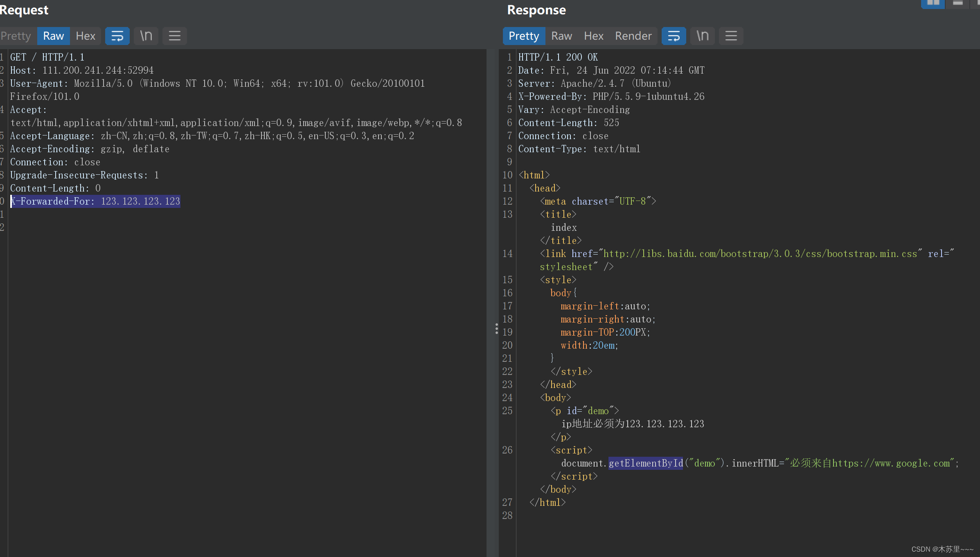
Task: Click Content-Length: 0 request header
Action: click(x=55, y=188)
